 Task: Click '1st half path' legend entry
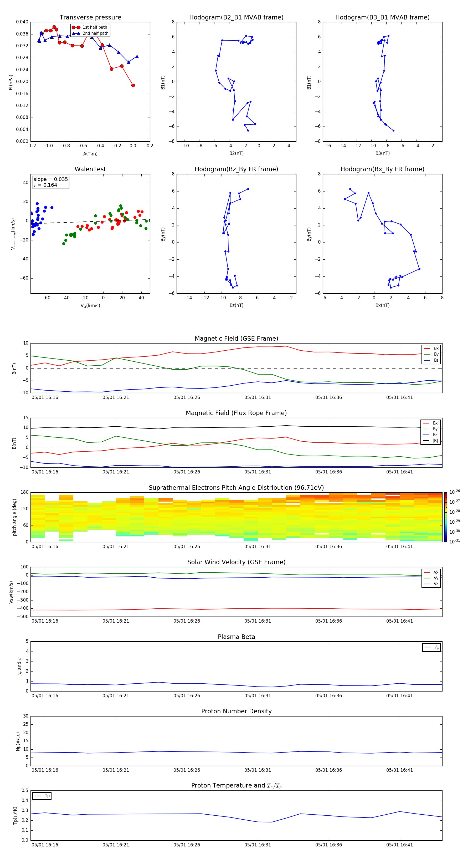coord(90,27)
